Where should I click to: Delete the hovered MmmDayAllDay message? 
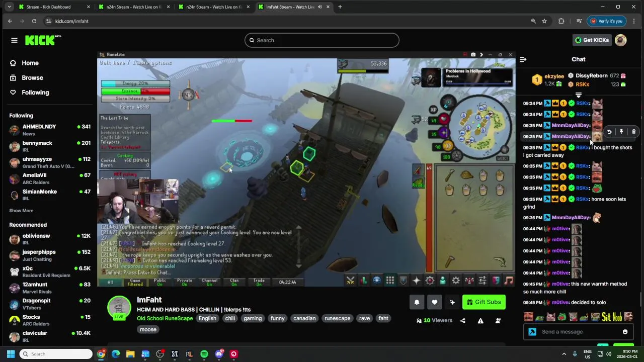coord(633,132)
